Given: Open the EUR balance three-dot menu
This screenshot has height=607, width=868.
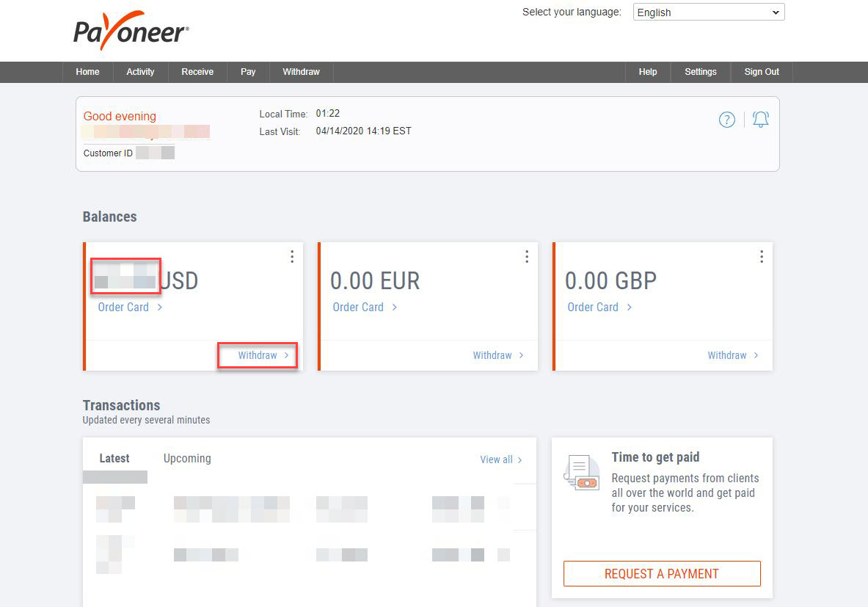Looking at the screenshot, I should click(x=527, y=256).
